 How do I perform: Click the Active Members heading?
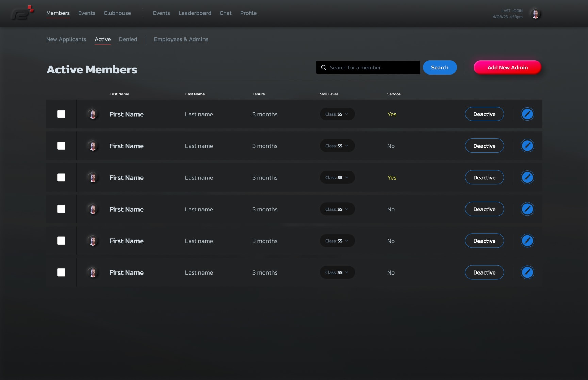tap(92, 69)
